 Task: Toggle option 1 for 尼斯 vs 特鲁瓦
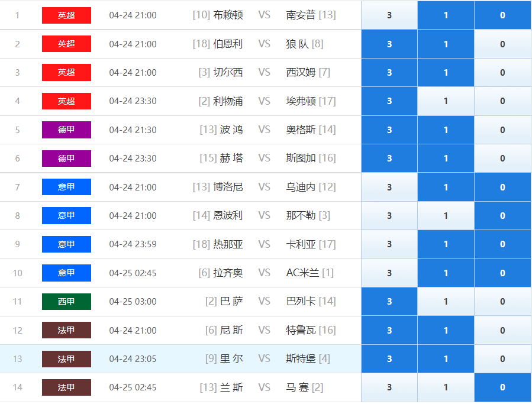[446, 331]
